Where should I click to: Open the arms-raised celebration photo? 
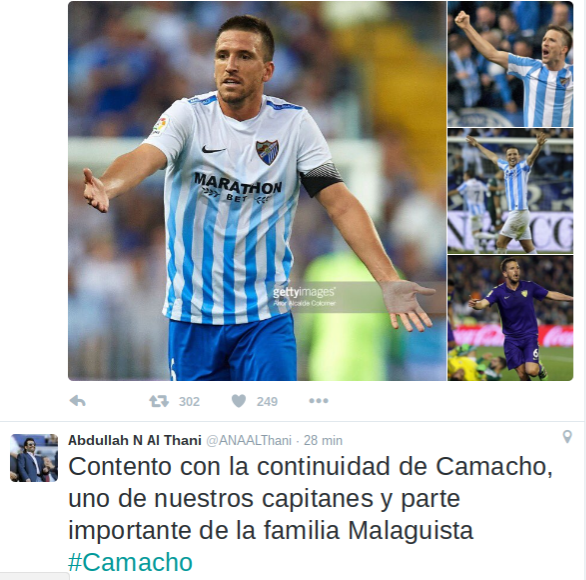[x=510, y=191]
